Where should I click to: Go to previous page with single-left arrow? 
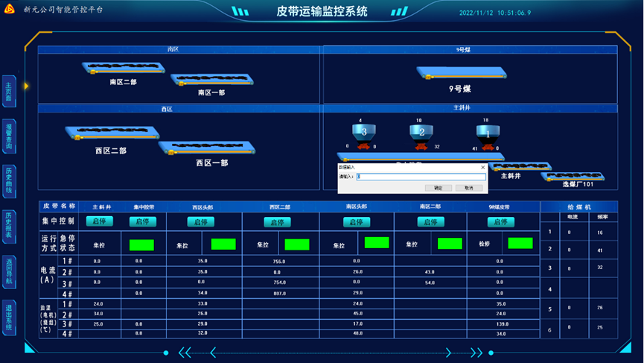(213, 353)
